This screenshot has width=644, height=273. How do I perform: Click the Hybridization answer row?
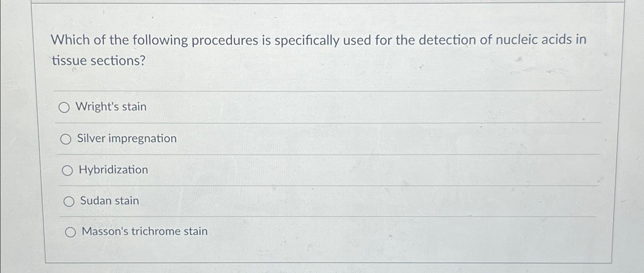point(306,171)
